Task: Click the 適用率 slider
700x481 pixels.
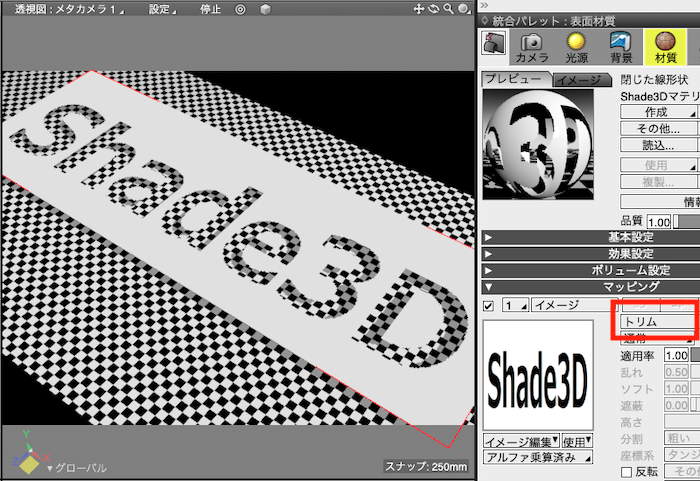Action: 695,356
